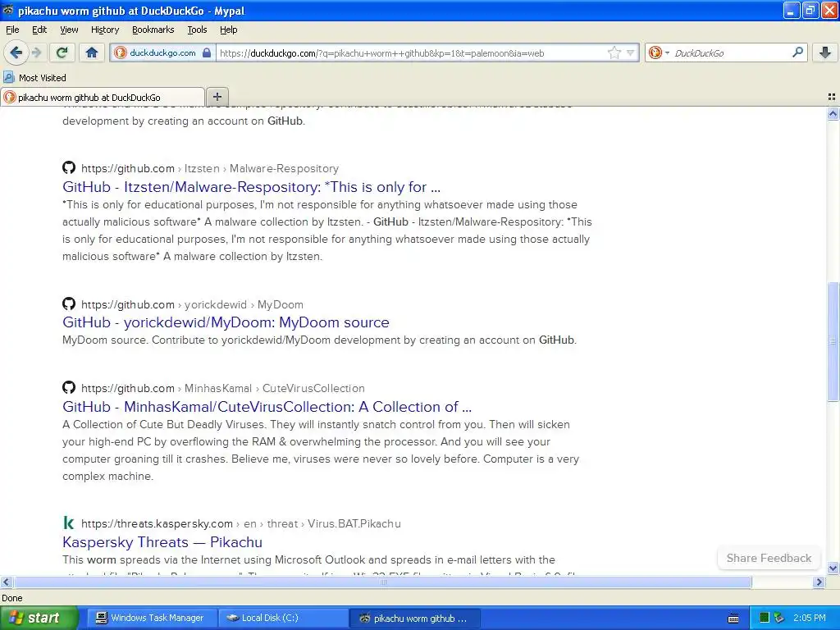Open the Downloads arrow button

click(825, 52)
